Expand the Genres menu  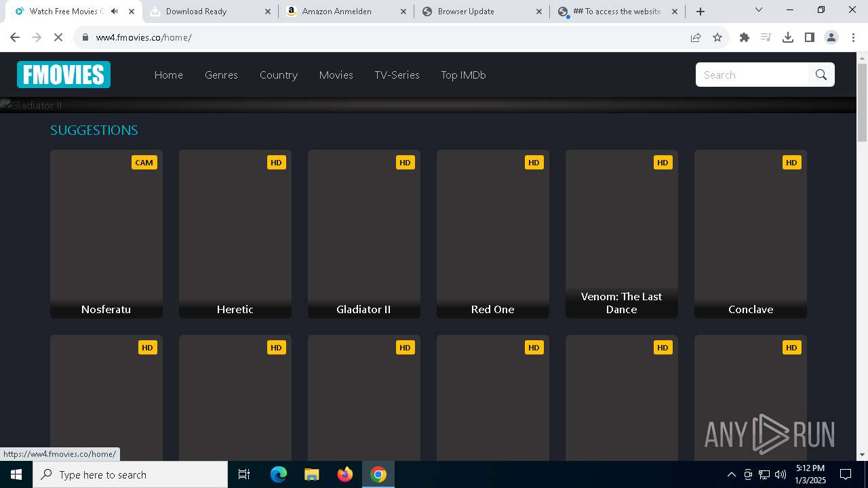(221, 75)
